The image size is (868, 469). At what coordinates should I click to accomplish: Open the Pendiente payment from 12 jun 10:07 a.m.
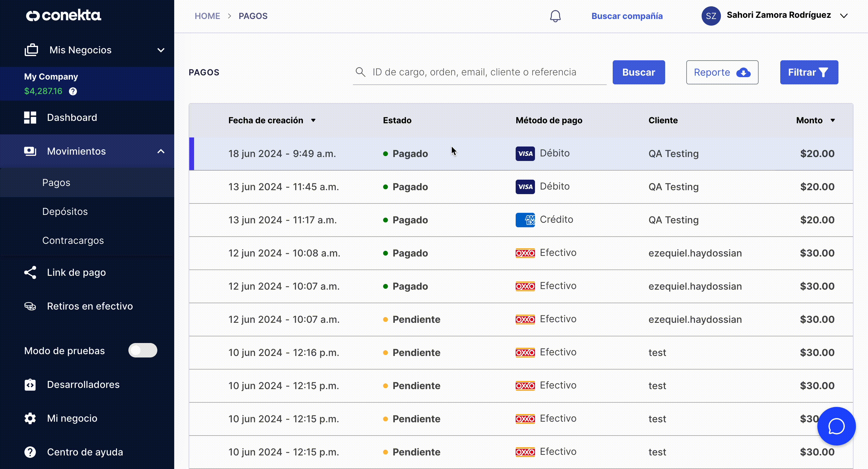pyautogui.click(x=521, y=319)
